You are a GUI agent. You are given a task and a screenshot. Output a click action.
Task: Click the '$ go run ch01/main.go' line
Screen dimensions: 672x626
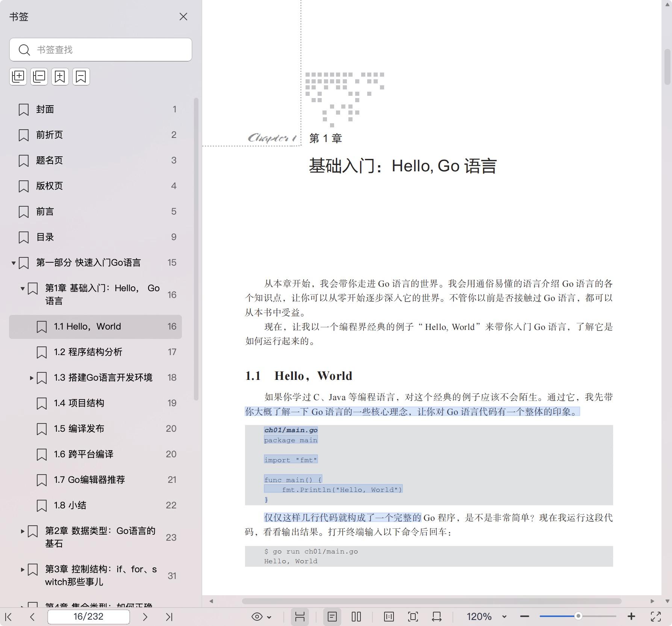pos(311,551)
